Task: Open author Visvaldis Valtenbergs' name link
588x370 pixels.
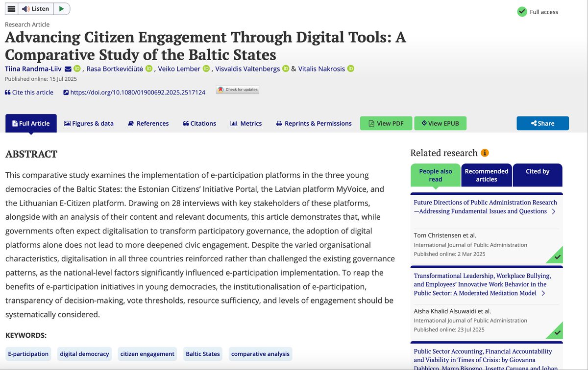Action: pos(247,69)
